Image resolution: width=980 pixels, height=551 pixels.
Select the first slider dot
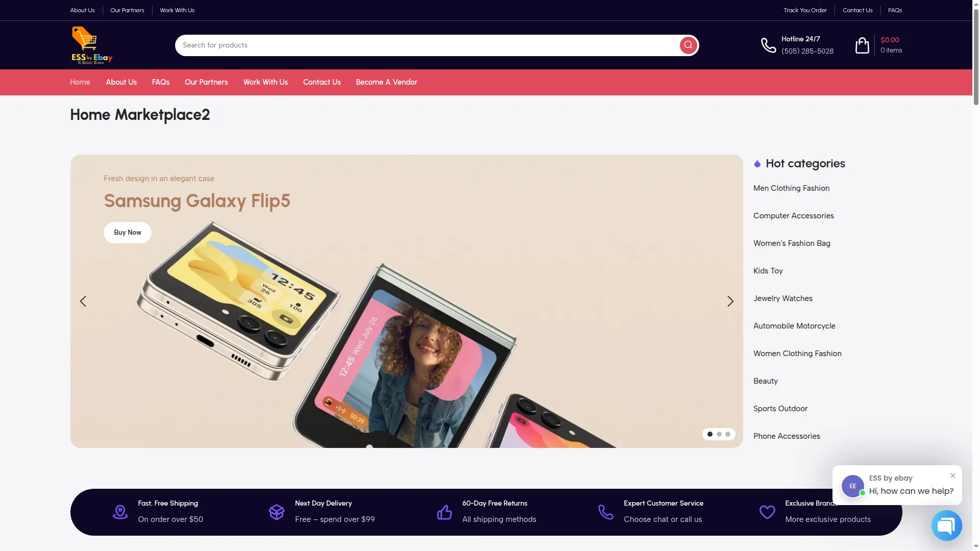(710, 434)
